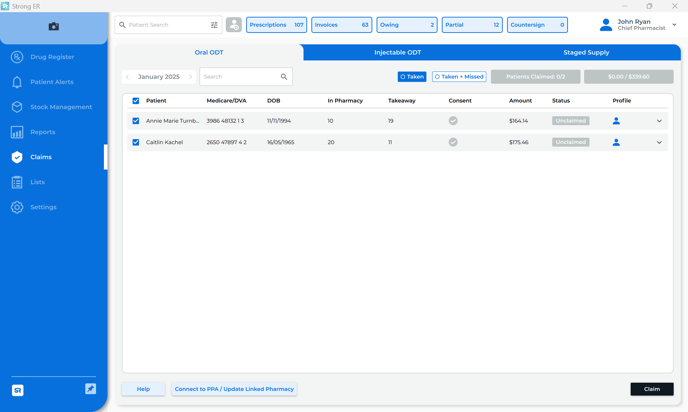
Task: Click the patient search filter options icon
Action: click(x=214, y=25)
